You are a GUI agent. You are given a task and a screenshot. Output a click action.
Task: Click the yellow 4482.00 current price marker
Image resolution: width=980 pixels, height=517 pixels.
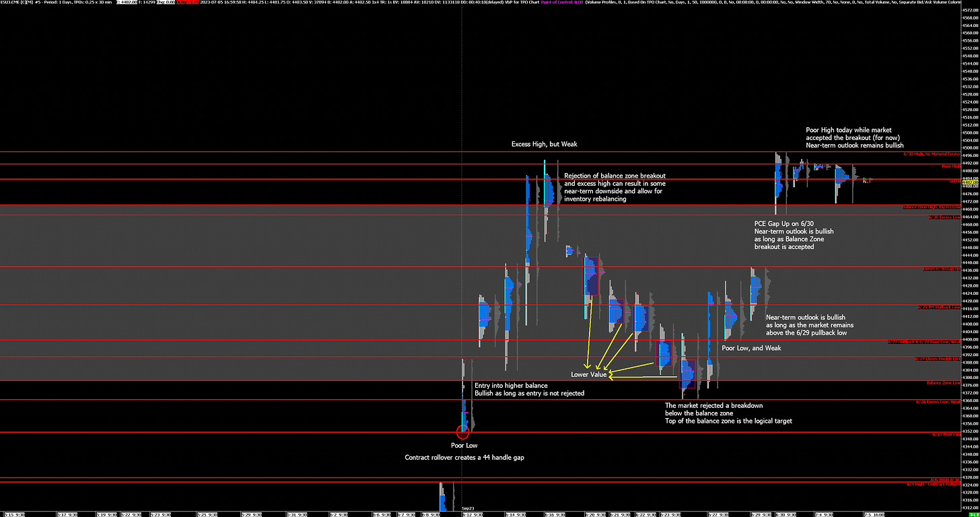(x=969, y=182)
